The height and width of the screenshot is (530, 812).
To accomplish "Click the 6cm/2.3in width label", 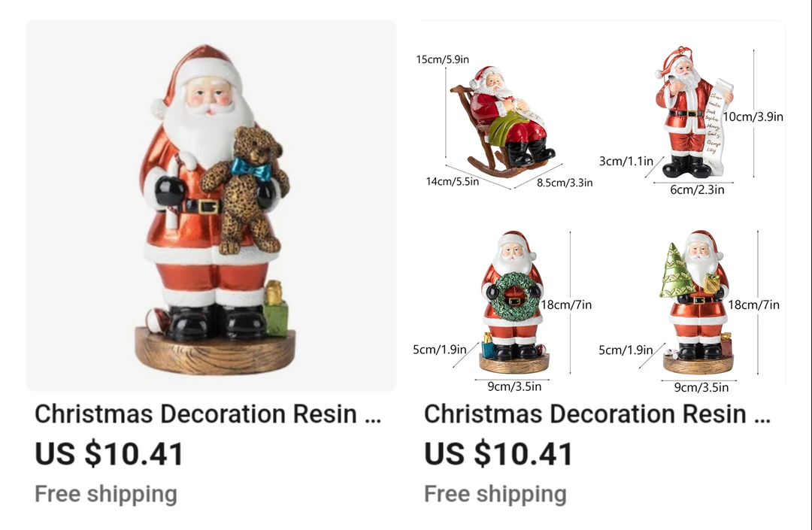I will [697, 190].
